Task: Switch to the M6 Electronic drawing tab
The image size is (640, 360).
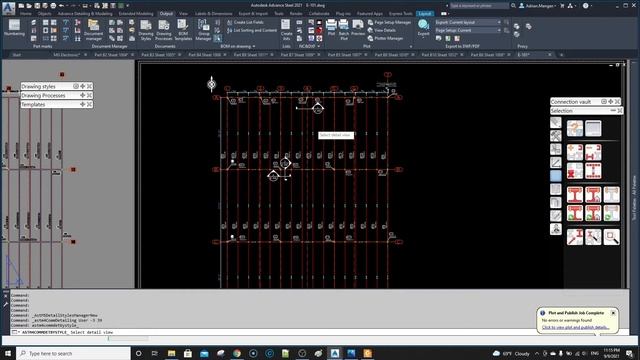Action: (x=67, y=55)
